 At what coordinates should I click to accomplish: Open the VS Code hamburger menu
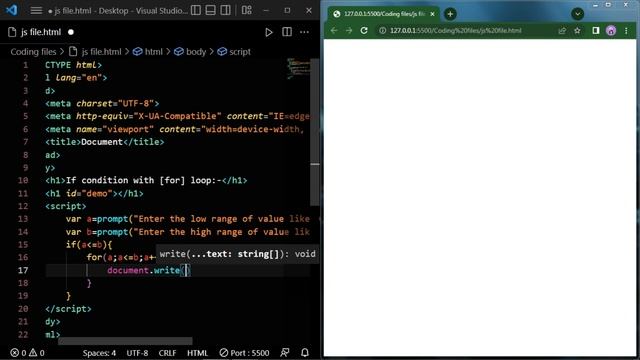pos(36,10)
